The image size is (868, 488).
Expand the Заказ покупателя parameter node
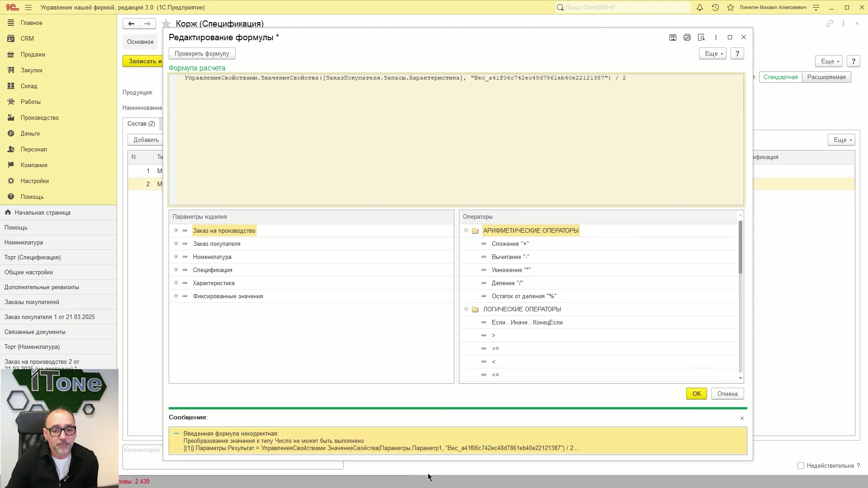(176, 244)
